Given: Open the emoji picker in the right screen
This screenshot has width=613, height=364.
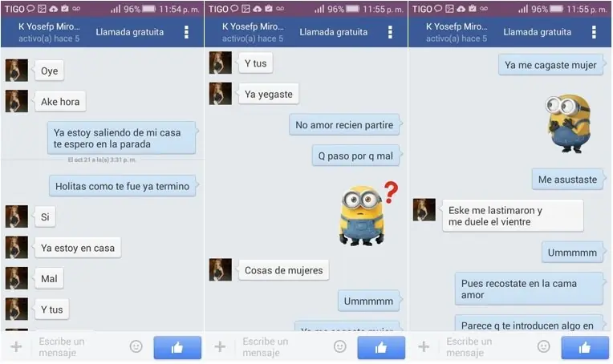Looking at the screenshot, I should coord(543,346).
